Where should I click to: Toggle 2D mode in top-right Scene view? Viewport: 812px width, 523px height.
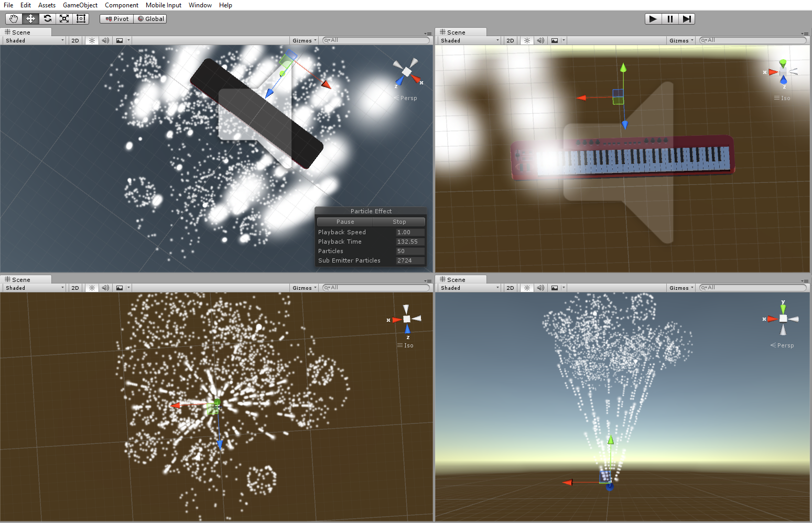coord(511,40)
